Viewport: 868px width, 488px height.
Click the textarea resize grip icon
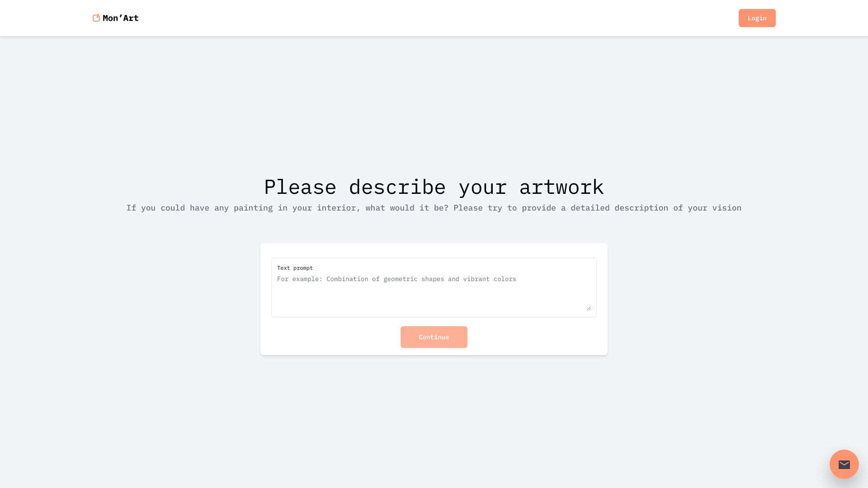589,308
